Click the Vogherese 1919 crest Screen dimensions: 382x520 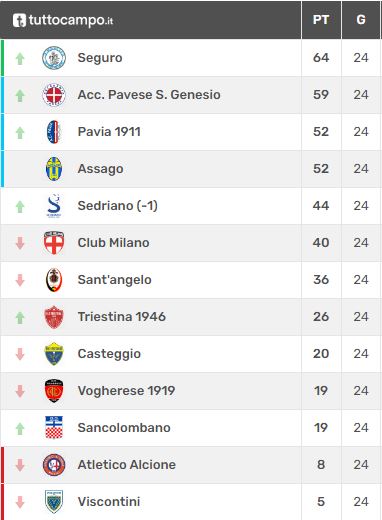point(54,391)
